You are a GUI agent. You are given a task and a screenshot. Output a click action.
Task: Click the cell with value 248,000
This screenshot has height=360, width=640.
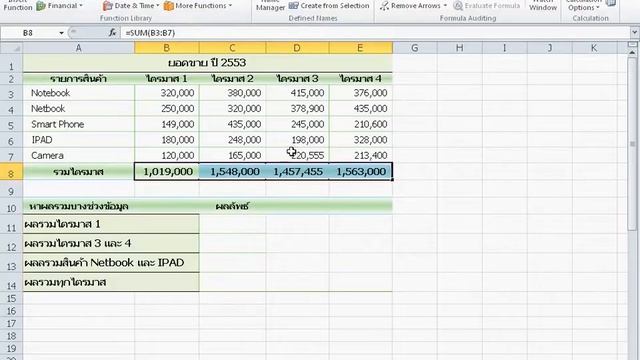pyautogui.click(x=232, y=140)
